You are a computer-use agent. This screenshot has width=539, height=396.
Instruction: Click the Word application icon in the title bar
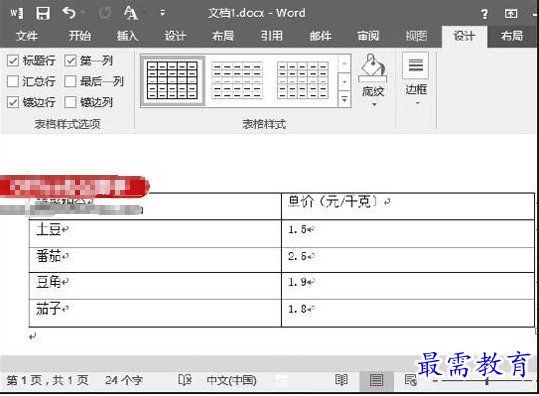16,13
